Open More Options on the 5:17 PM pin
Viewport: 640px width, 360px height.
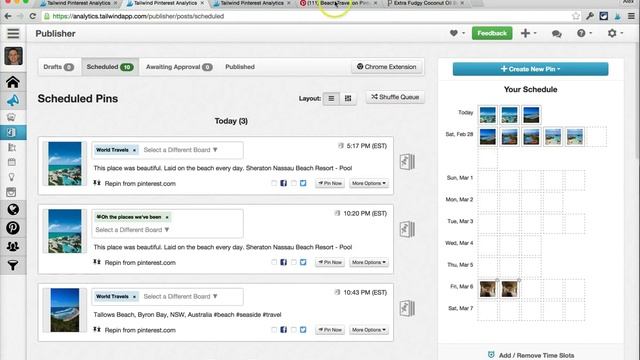(x=369, y=183)
